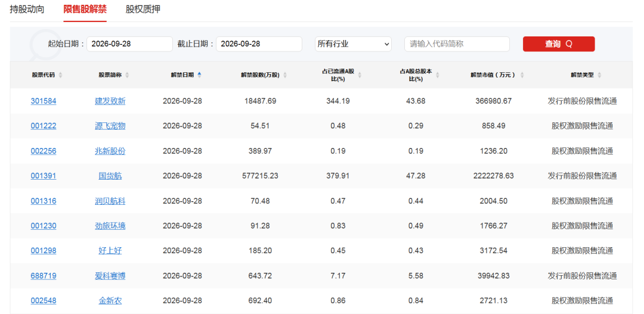Image resolution: width=644 pixels, height=314 pixels.
Task: Open the 源飞宠物 stock link
Action: click(110, 126)
